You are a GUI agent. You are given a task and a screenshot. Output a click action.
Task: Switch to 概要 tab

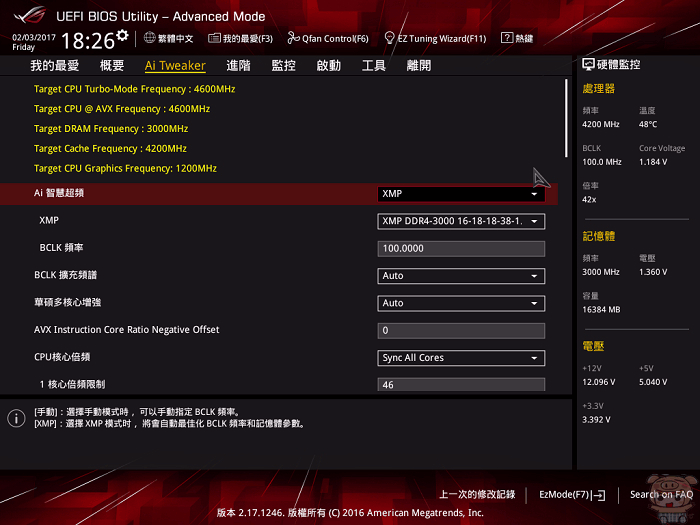click(112, 66)
